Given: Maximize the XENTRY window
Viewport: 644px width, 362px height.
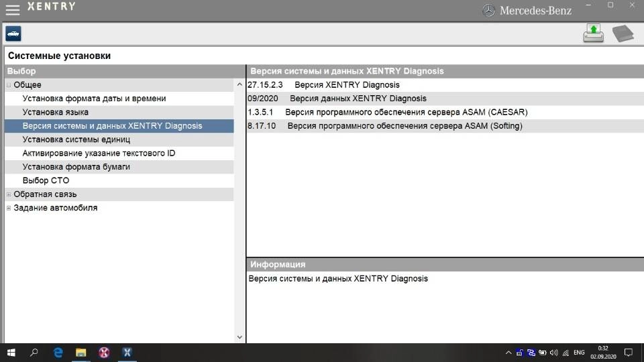Looking at the screenshot, I should click(610, 5).
